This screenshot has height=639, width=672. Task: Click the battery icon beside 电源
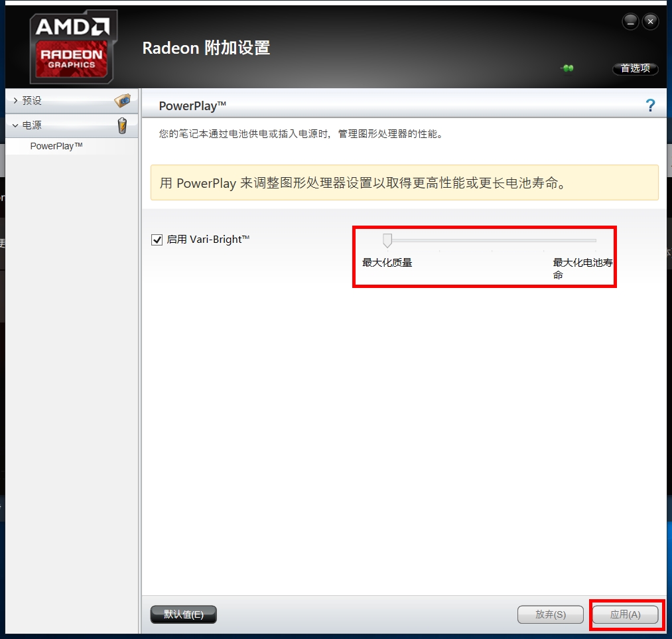[121, 125]
